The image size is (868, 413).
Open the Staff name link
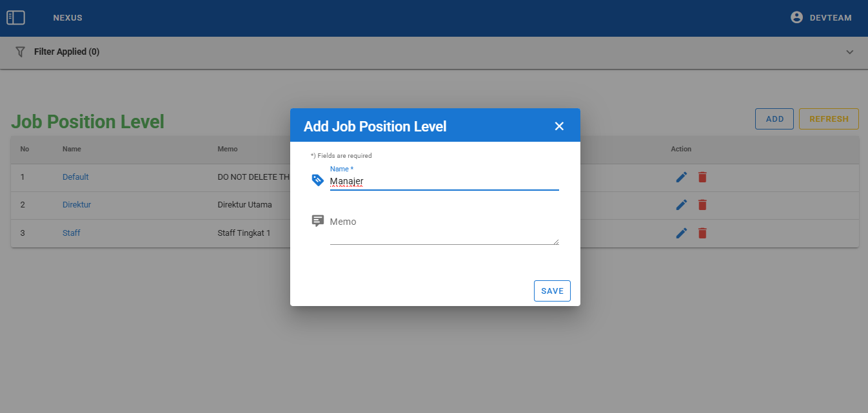(72, 233)
